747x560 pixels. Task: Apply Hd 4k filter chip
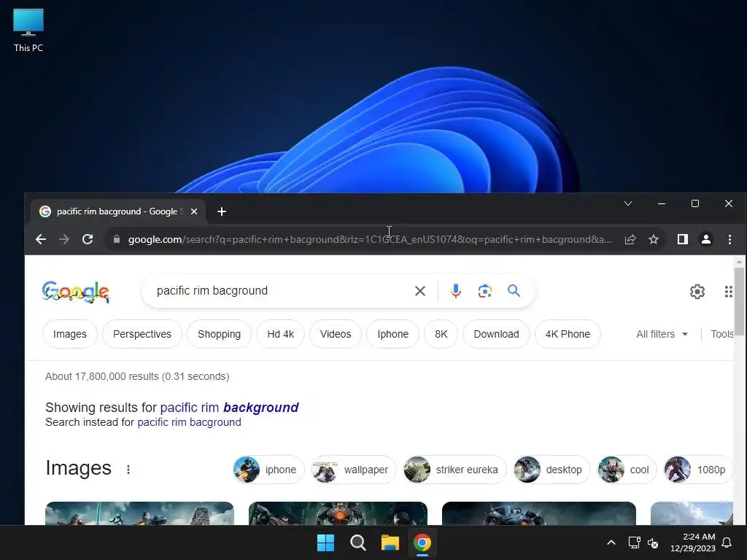point(281,334)
